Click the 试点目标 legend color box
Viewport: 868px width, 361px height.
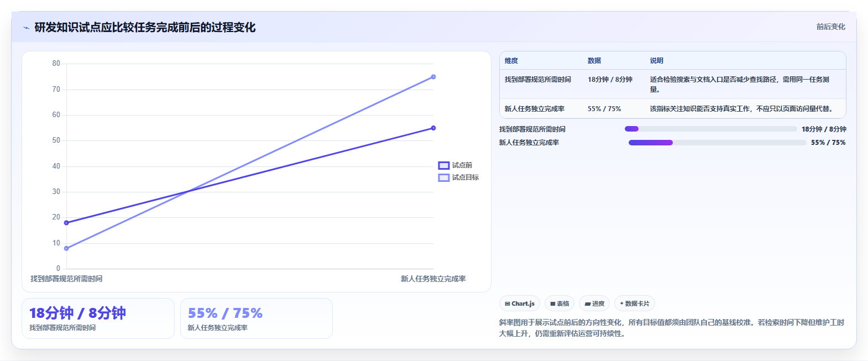click(443, 177)
